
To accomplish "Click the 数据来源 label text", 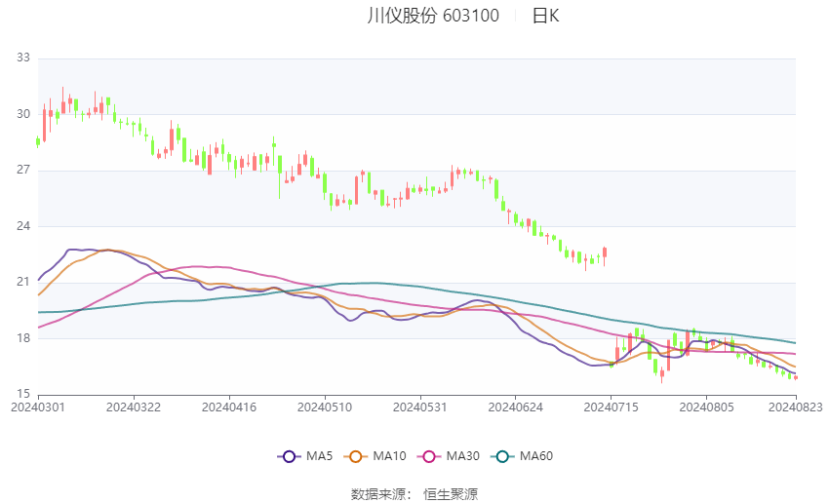I will [378, 494].
